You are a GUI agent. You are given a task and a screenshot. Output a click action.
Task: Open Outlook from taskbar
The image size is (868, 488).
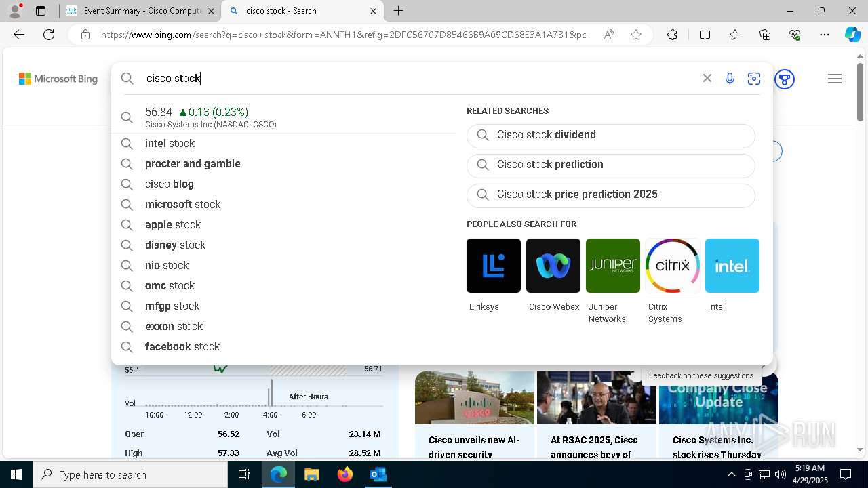[x=378, y=474]
